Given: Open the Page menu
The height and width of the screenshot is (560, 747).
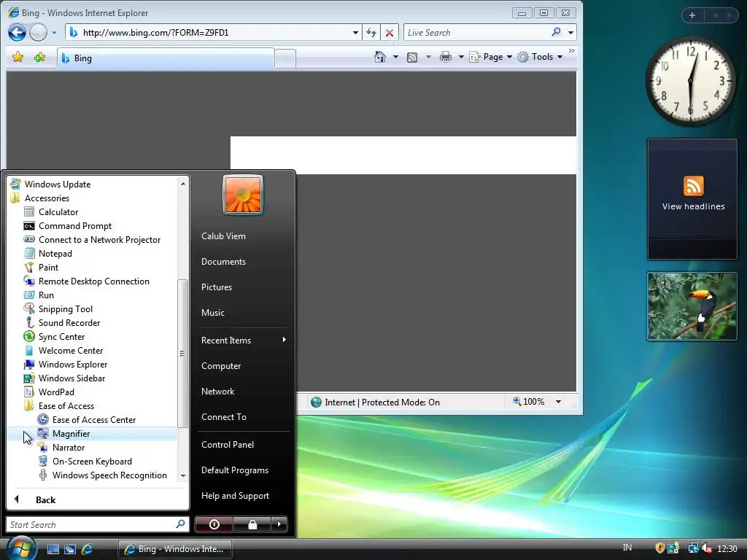Looking at the screenshot, I should [x=491, y=57].
